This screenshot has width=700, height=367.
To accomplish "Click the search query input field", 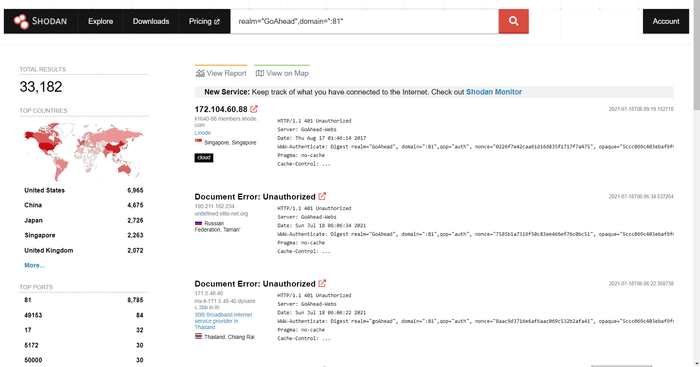I will click(x=364, y=21).
